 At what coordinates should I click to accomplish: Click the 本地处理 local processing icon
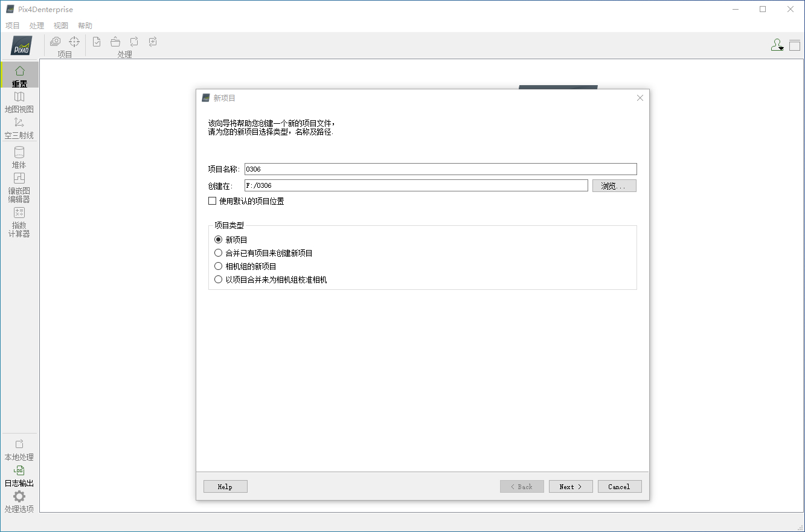pos(19,450)
